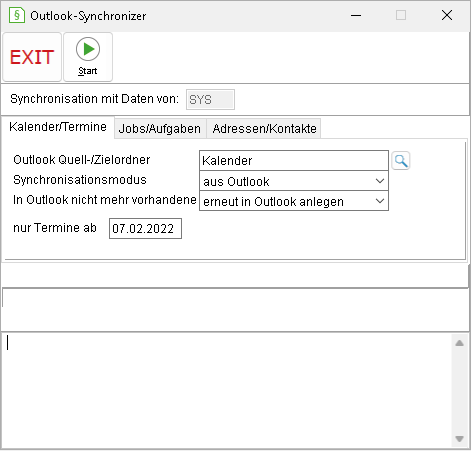Open the Jobs/Aufgaben tab

160,129
